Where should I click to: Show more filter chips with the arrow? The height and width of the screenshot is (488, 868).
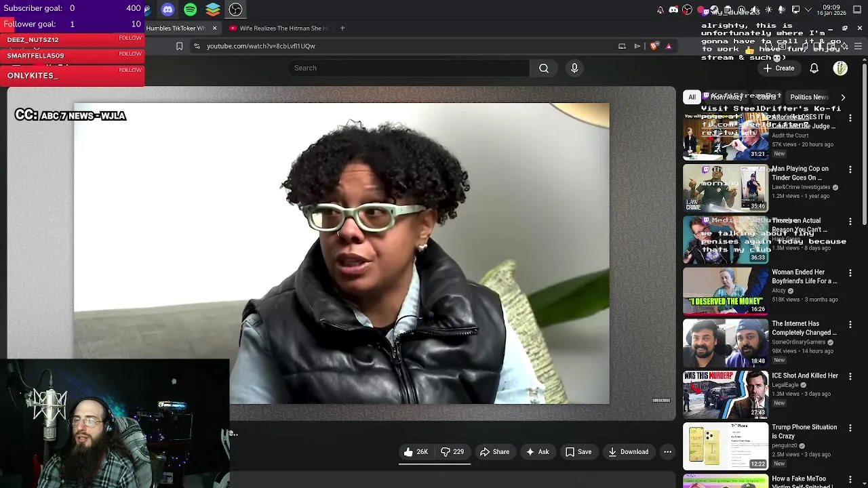click(x=843, y=97)
